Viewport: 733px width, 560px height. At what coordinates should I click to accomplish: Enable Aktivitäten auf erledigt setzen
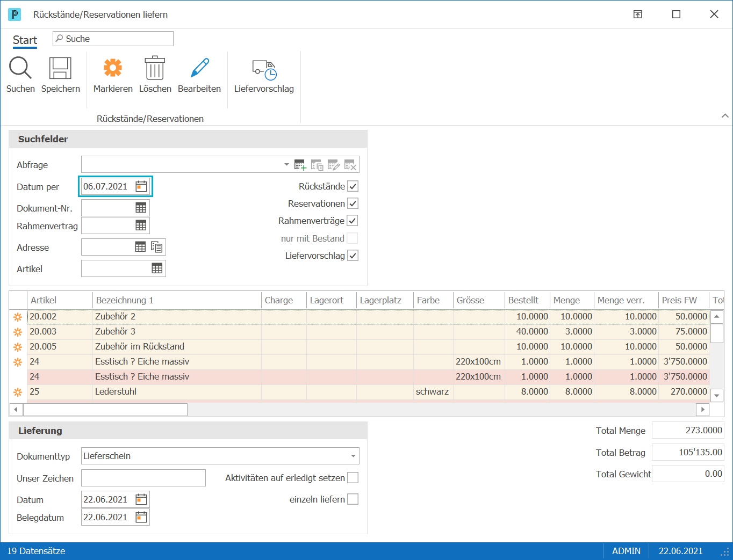(x=353, y=478)
